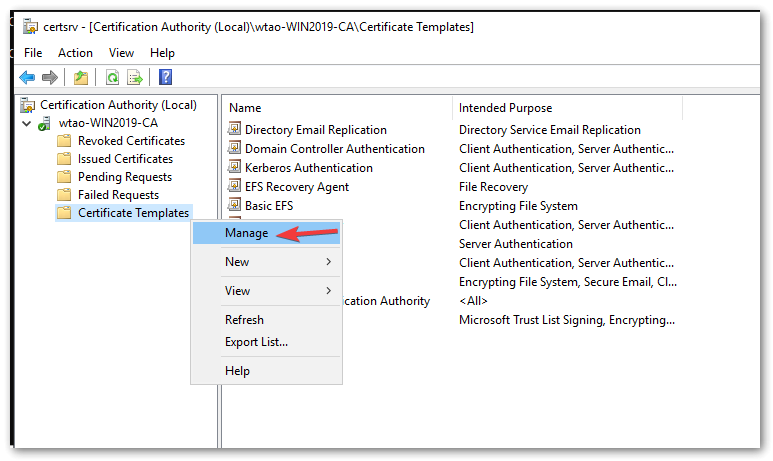
Task: Open the Action menu in menu bar
Action: pyautogui.click(x=75, y=52)
